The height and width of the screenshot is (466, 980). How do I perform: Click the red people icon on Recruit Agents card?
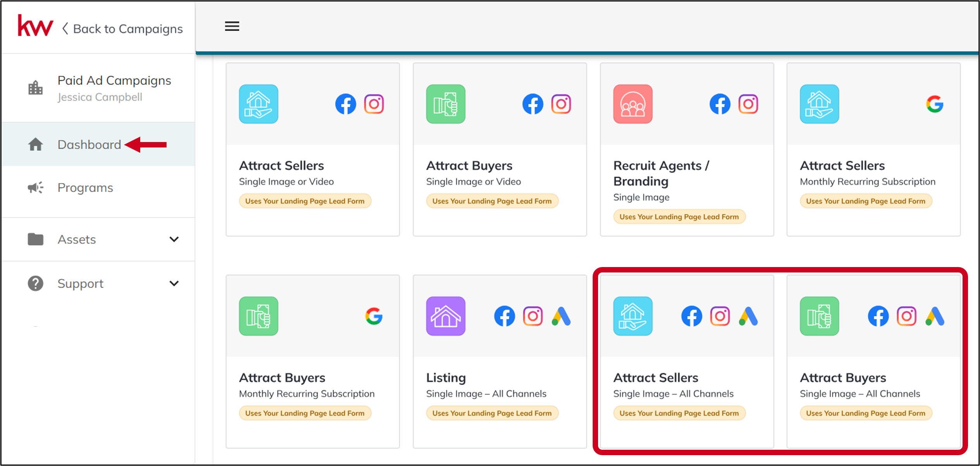pyautogui.click(x=633, y=104)
